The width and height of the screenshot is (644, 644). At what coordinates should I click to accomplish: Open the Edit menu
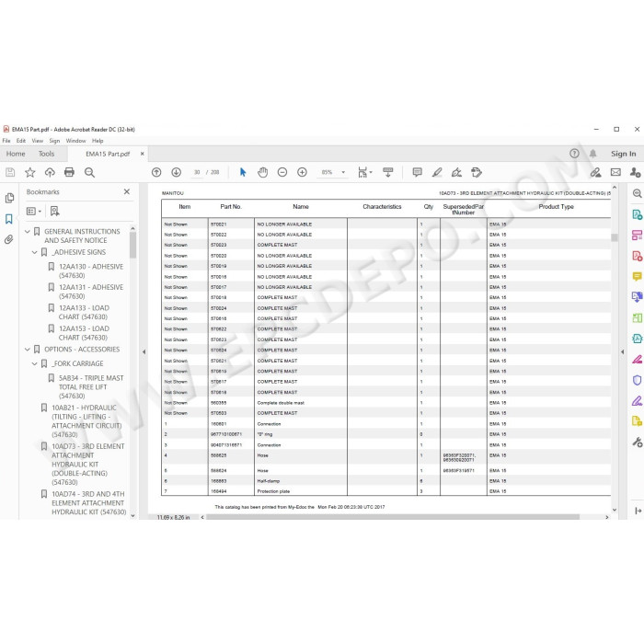[x=21, y=141]
